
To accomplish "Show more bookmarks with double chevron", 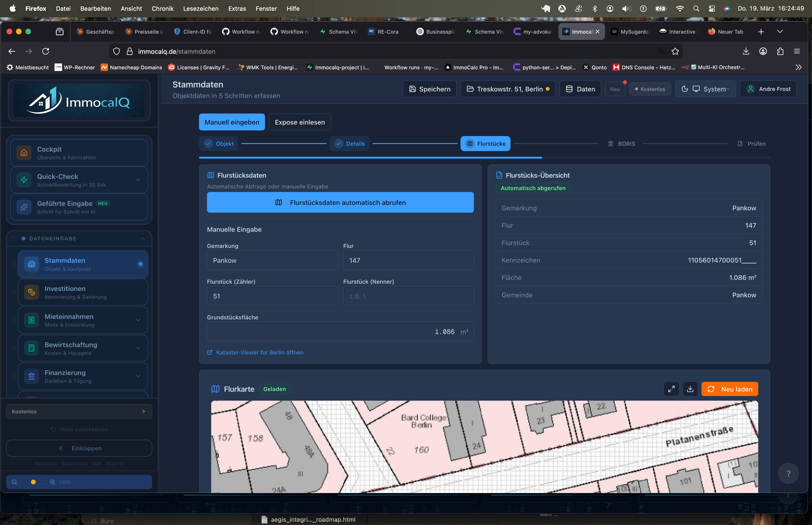I will tap(798, 67).
